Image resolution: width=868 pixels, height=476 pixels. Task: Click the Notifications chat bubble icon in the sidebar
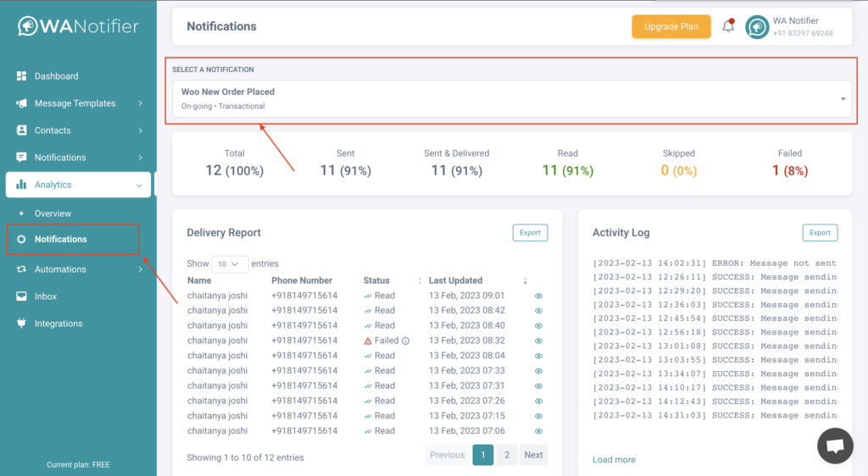(21, 157)
